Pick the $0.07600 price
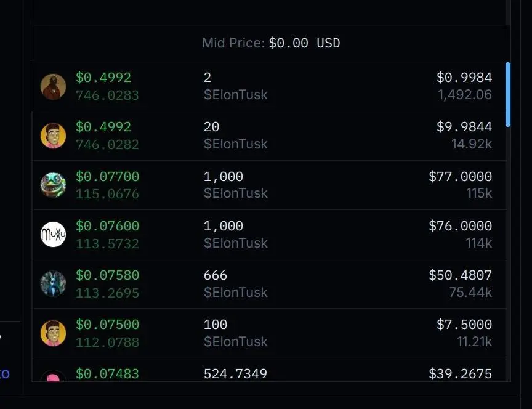The width and height of the screenshot is (532, 409). click(107, 226)
